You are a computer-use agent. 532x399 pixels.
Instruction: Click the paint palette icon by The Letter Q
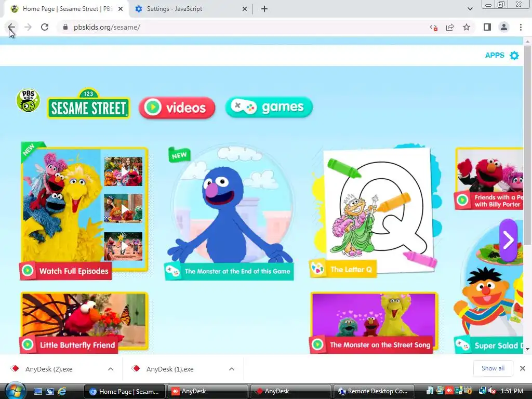tap(317, 269)
